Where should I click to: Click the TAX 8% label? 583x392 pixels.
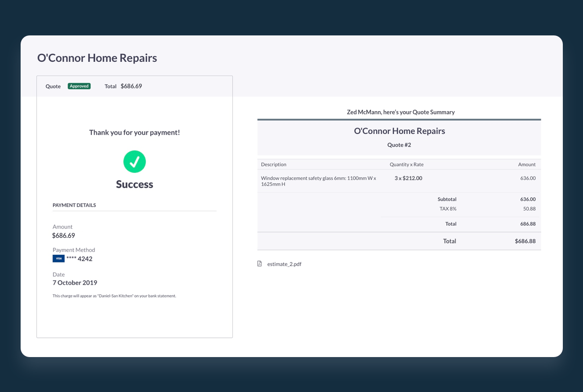448,209
